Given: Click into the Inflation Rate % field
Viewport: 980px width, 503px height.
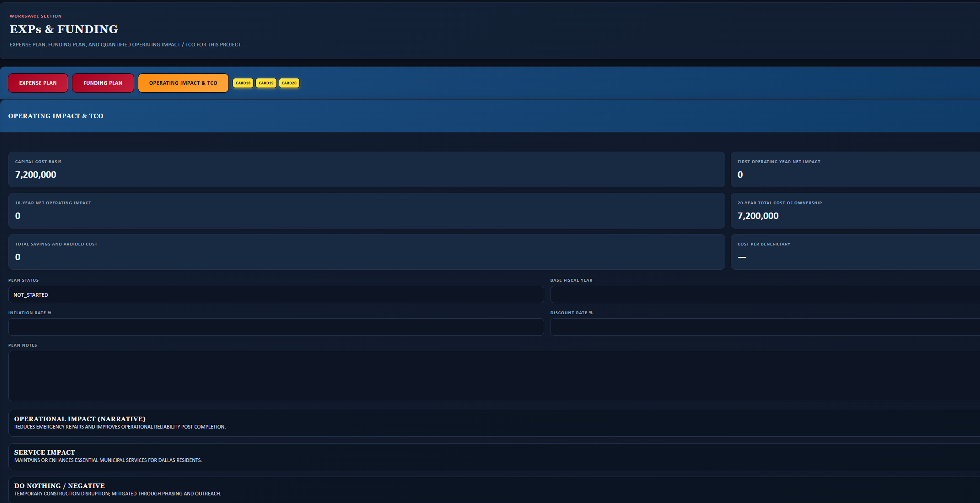Looking at the screenshot, I should (276, 327).
